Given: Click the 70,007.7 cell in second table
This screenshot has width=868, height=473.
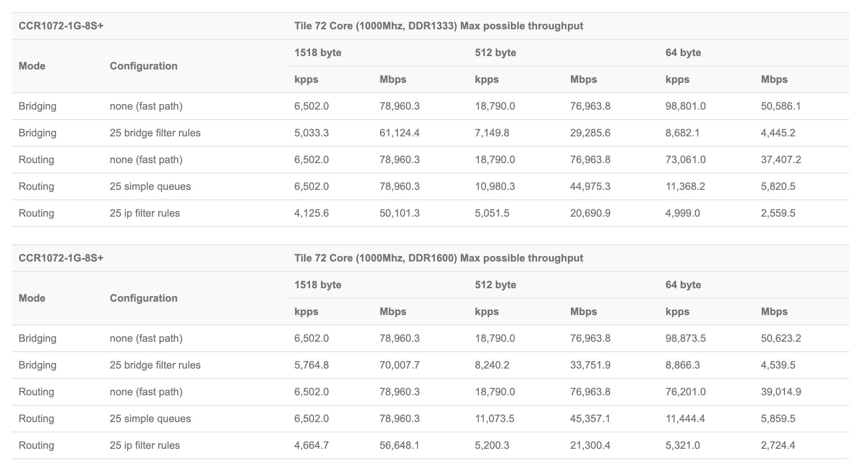Looking at the screenshot, I should pyautogui.click(x=399, y=365).
